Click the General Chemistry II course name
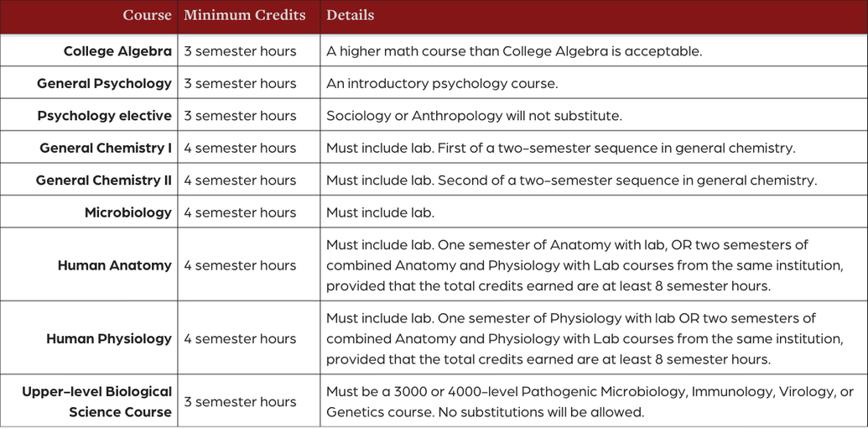 click(x=103, y=180)
